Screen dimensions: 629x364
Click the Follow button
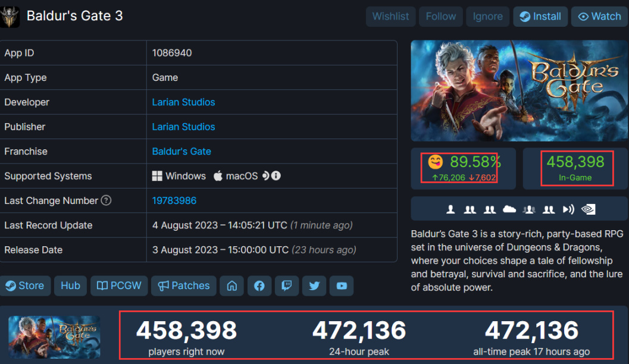tap(441, 17)
